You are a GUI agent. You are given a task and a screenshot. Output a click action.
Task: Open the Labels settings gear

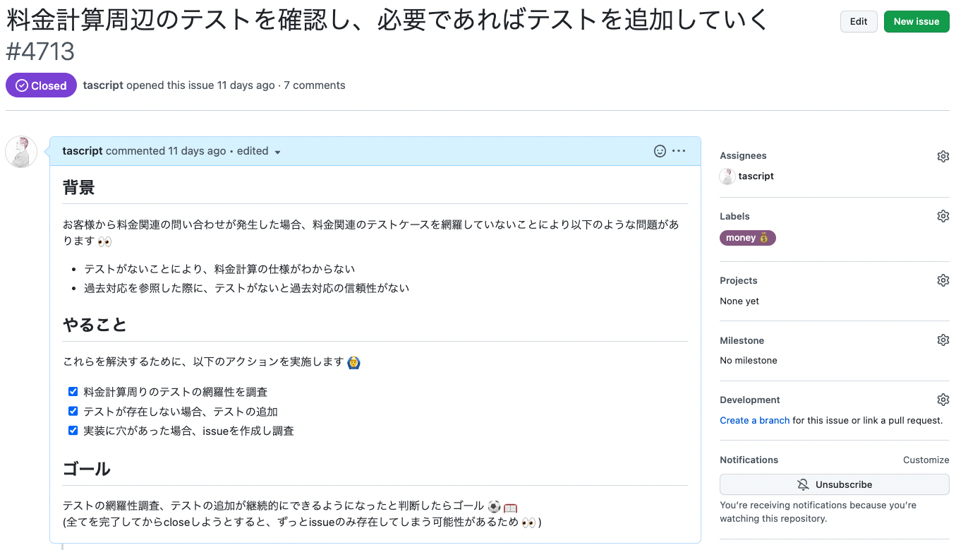(x=943, y=216)
